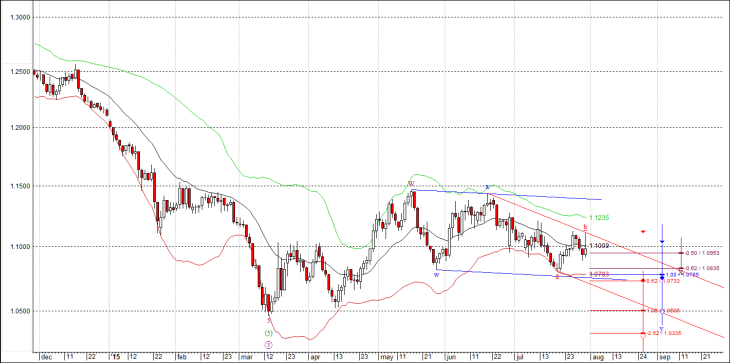Screen dimensions: 730x363
Task: Click the 24 date label on the time axis
Action: click(x=643, y=356)
